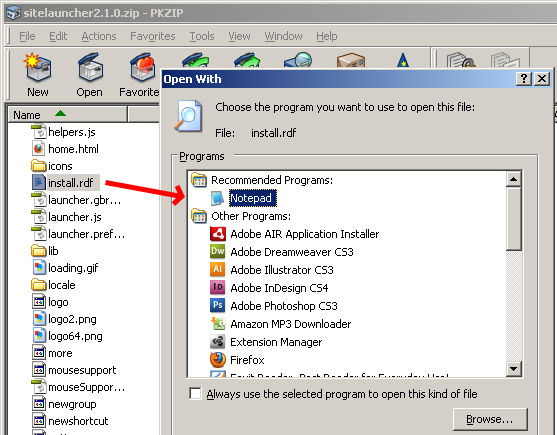
Task: Click the Other Programs: label
Action: coord(251,216)
